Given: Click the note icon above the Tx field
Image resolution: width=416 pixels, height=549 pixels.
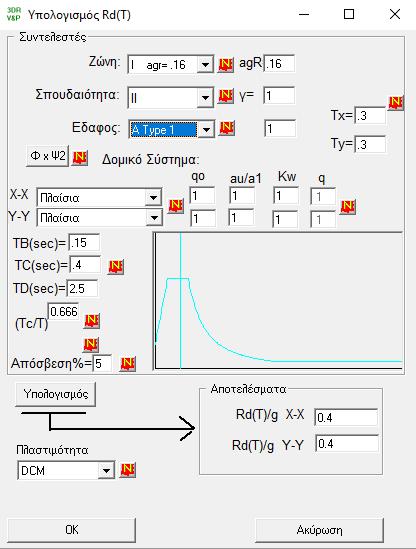Looking at the screenshot, I should 396,103.
